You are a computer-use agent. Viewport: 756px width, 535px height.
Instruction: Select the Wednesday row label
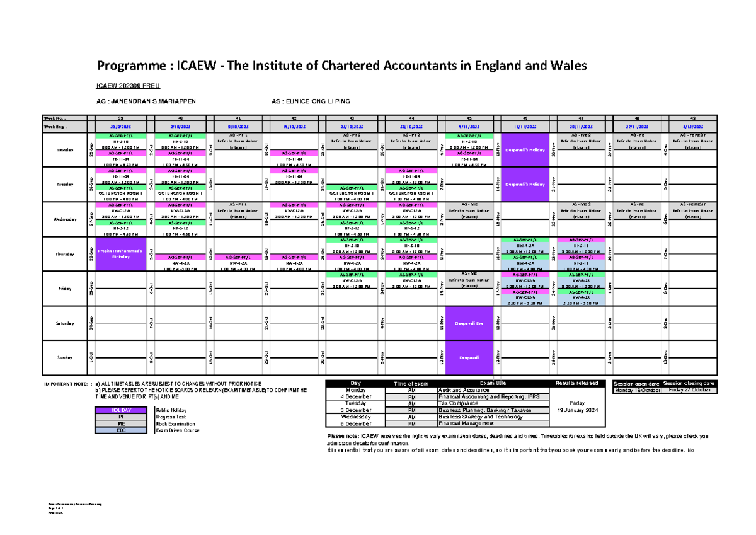point(65,219)
